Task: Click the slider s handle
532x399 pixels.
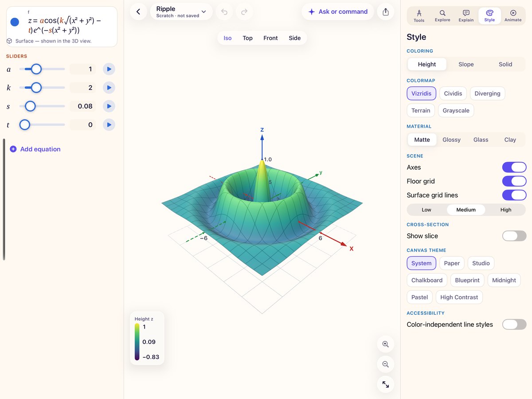Action: [x=30, y=106]
